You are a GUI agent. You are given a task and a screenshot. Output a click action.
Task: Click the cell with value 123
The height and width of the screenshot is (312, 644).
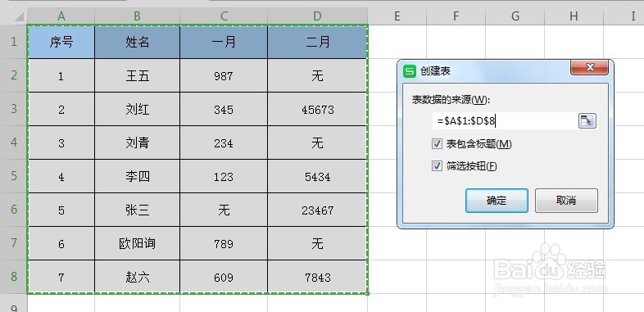click(x=224, y=177)
